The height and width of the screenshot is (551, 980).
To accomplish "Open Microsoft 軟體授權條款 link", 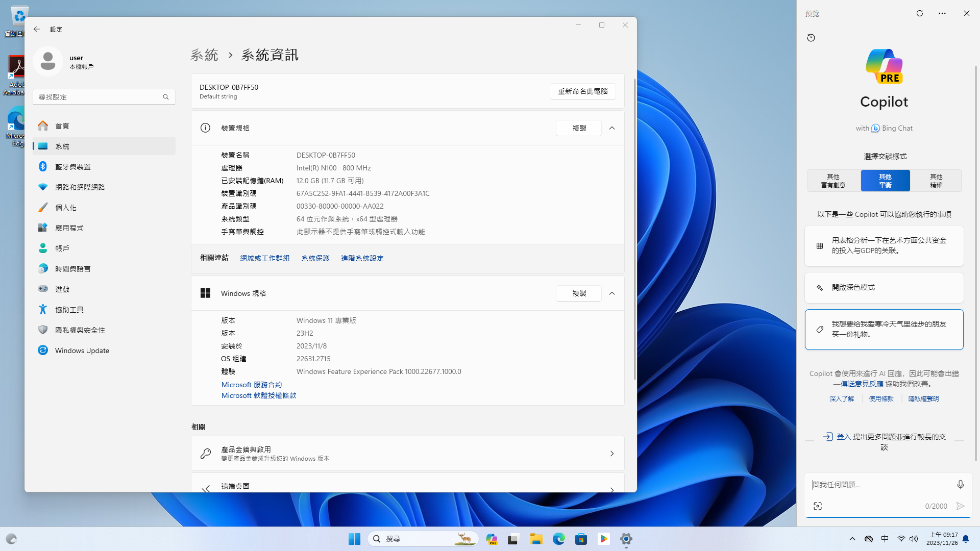I will click(x=259, y=395).
